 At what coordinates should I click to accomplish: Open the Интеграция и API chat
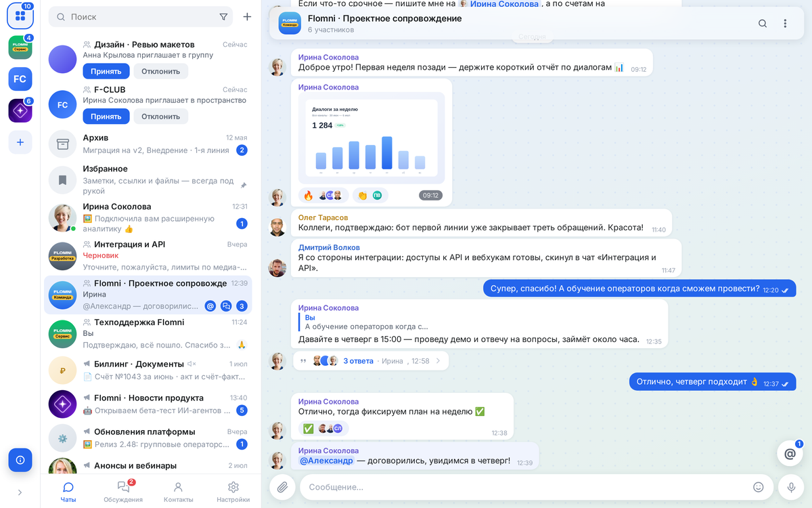click(148, 256)
